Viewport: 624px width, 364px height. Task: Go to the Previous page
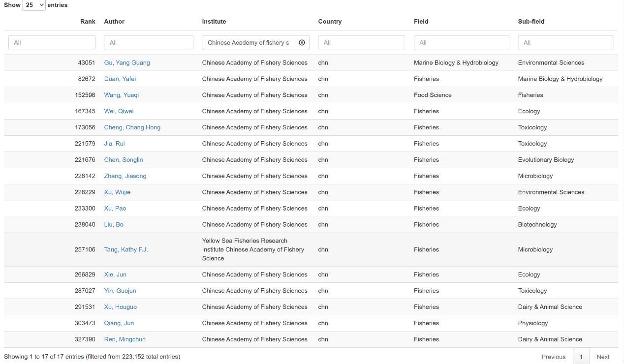553,357
